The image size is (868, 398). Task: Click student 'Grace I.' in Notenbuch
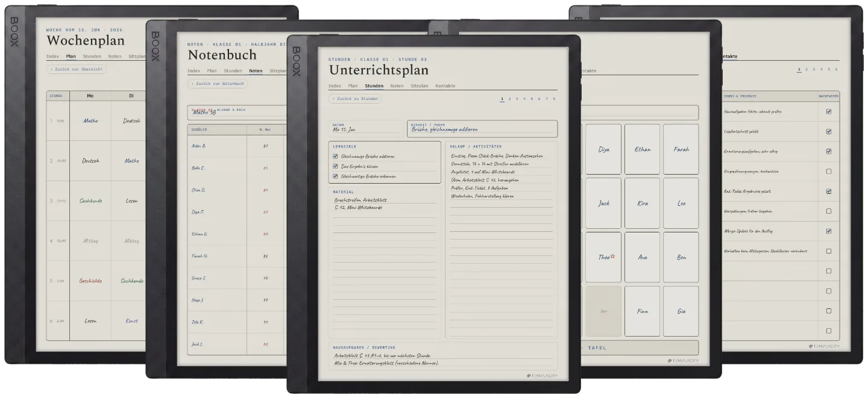(x=198, y=278)
